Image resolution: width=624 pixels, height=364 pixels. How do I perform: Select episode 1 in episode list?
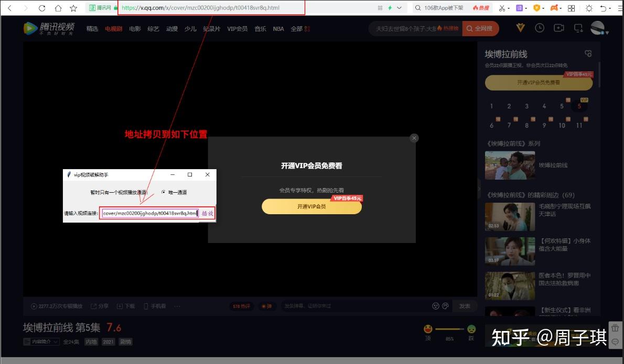pos(491,106)
